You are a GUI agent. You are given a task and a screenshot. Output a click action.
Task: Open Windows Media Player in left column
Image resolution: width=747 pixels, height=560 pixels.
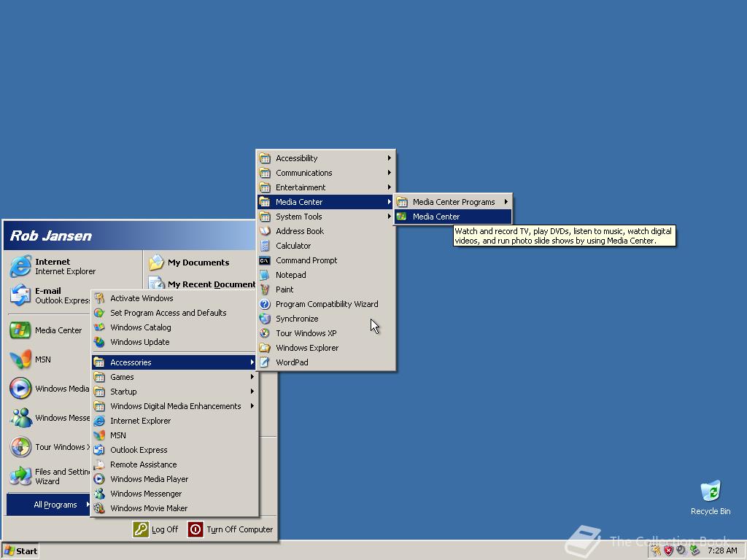point(49,389)
